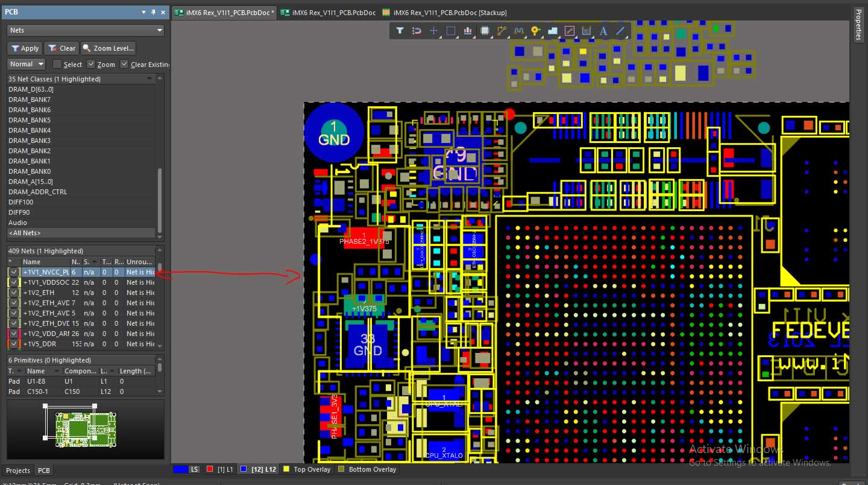868x485 pixels.
Task: Select the Place Line tool icon
Action: tap(620, 30)
